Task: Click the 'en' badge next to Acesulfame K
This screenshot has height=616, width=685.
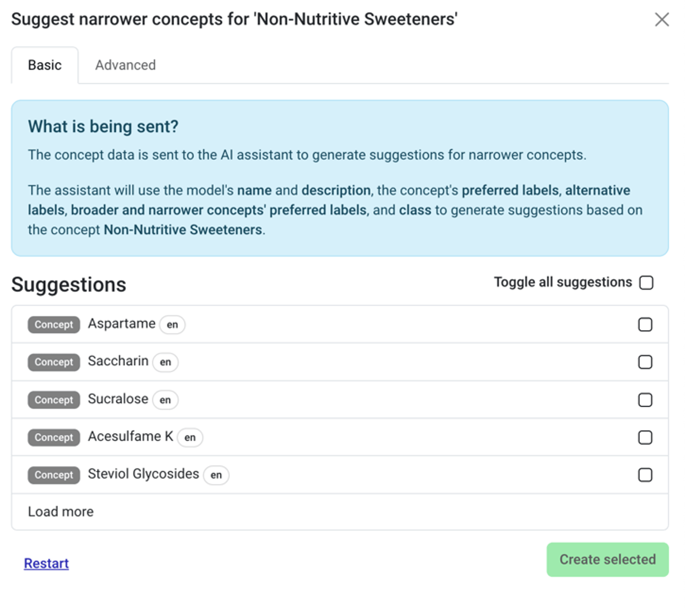Action: (x=190, y=438)
